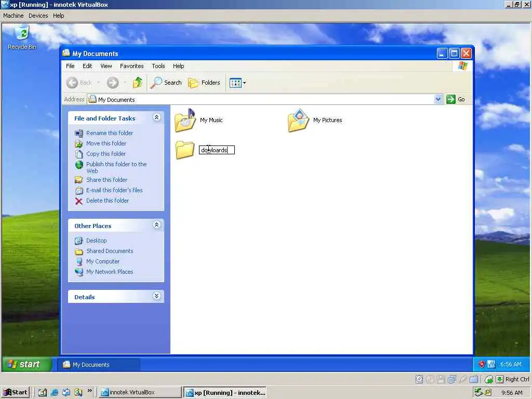Screen dimensions: 532x399
Task: Collapse File and Folder Tasks panel
Action: click(156, 117)
